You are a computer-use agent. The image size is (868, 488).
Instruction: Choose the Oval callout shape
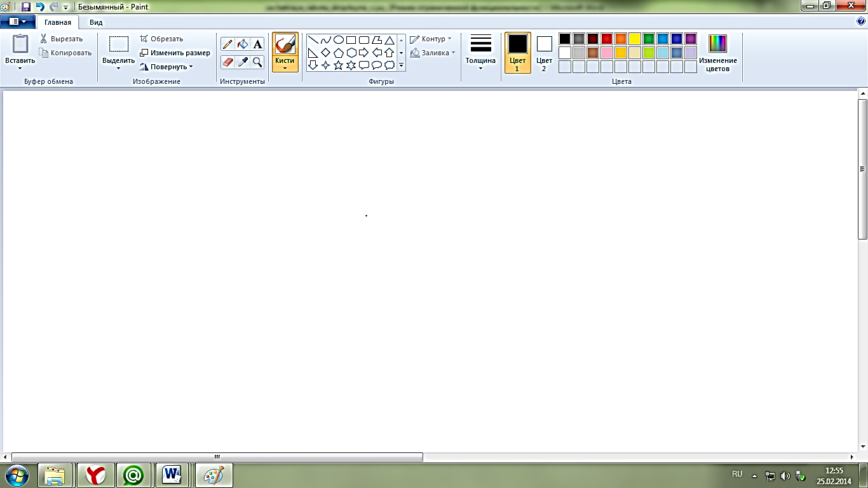[x=377, y=65]
